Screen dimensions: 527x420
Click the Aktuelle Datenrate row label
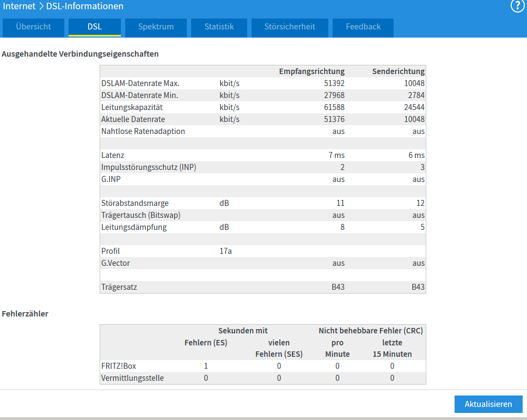(133, 119)
